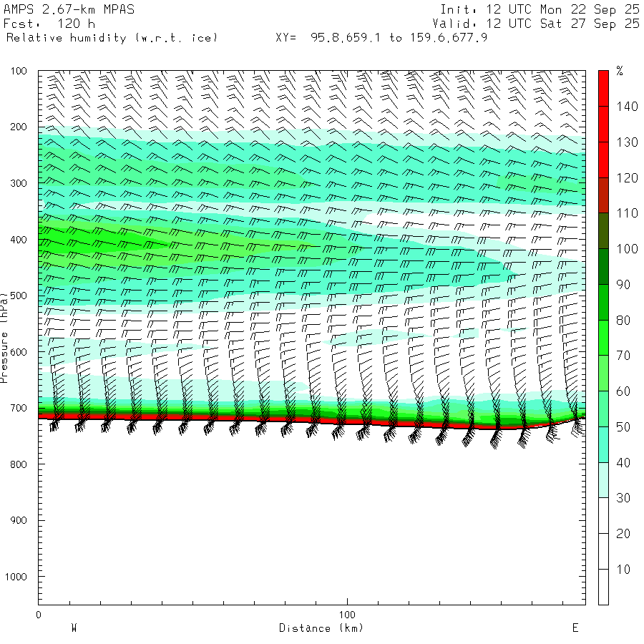Image resolution: width=644 pixels, height=644 pixels.
Task: Click the "Pressure (hPa)" vertical axis title
Action: coord(4,338)
